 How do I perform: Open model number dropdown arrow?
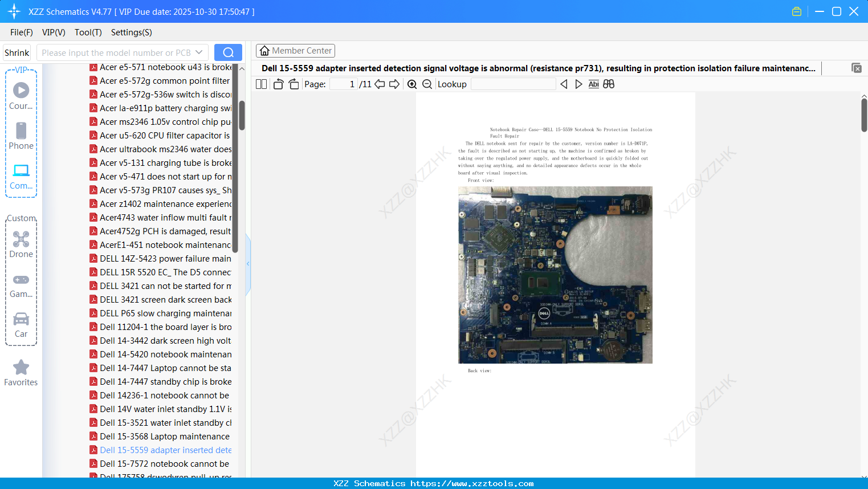[199, 52]
